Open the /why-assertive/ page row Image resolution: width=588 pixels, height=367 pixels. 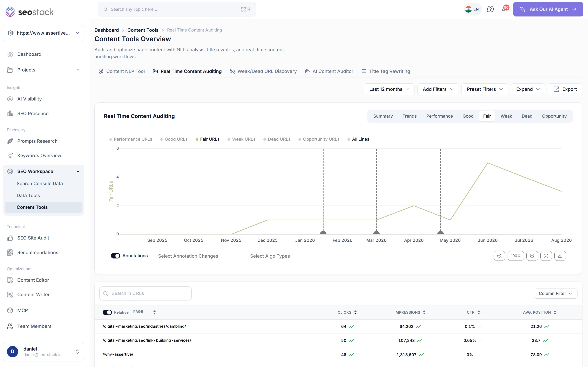coord(338,354)
